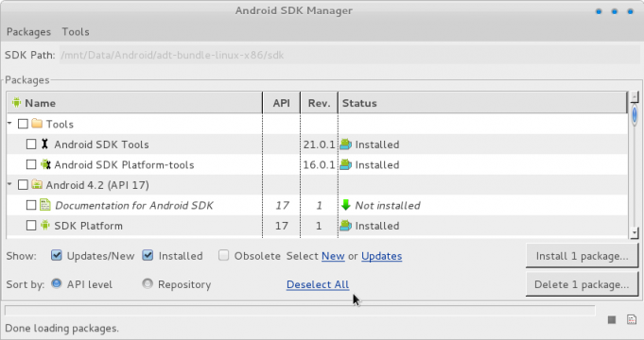Screen dimensions: 644x340
Task: Click the Android 4.2 (API 17) folder icon
Action: point(37,184)
